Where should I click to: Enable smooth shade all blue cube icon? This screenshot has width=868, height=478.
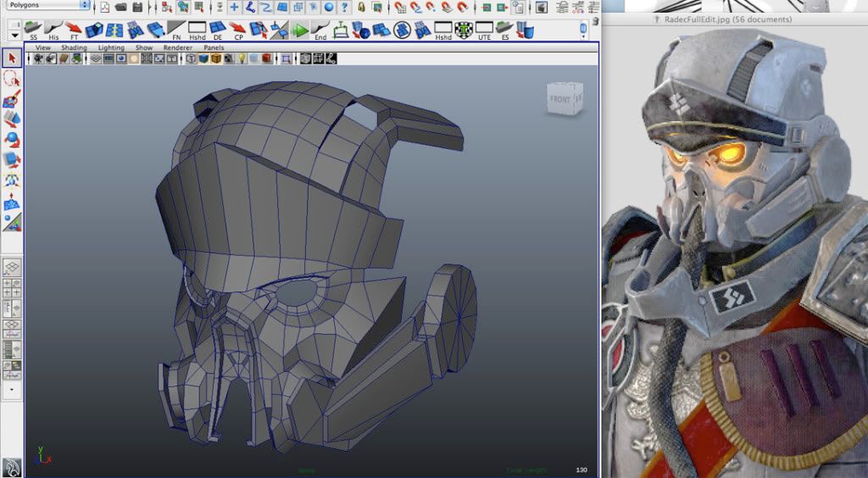[x=203, y=58]
